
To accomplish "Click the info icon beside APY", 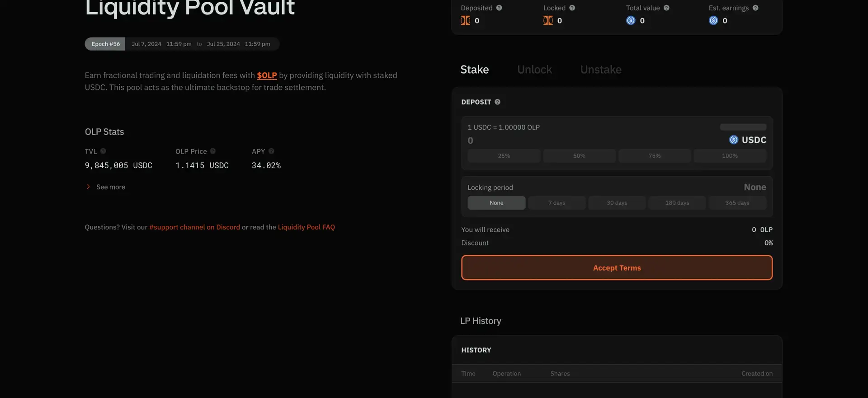I will [x=271, y=151].
